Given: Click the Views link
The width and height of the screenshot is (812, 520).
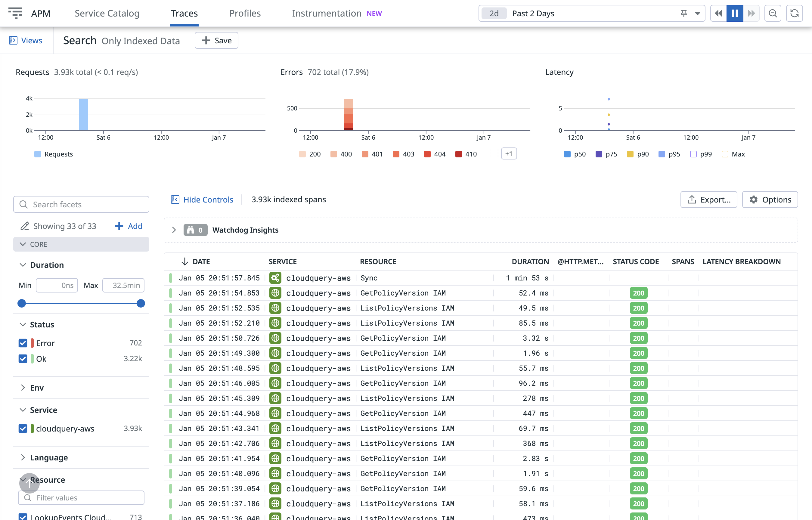Looking at the screenshot, I should 31,41.
